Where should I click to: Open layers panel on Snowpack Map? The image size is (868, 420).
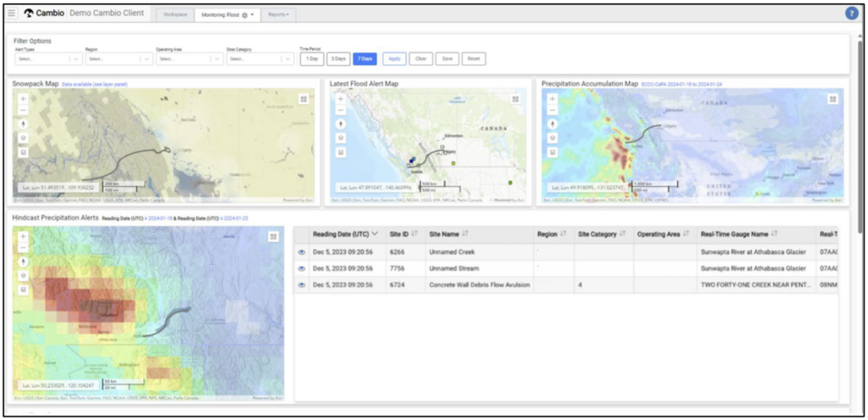point(23,138)
